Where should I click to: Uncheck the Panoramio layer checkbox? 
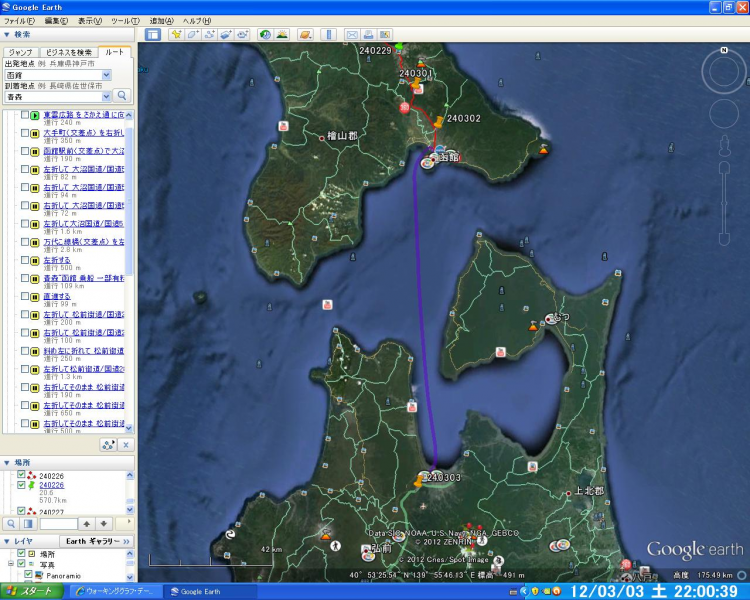pos(28,574)
